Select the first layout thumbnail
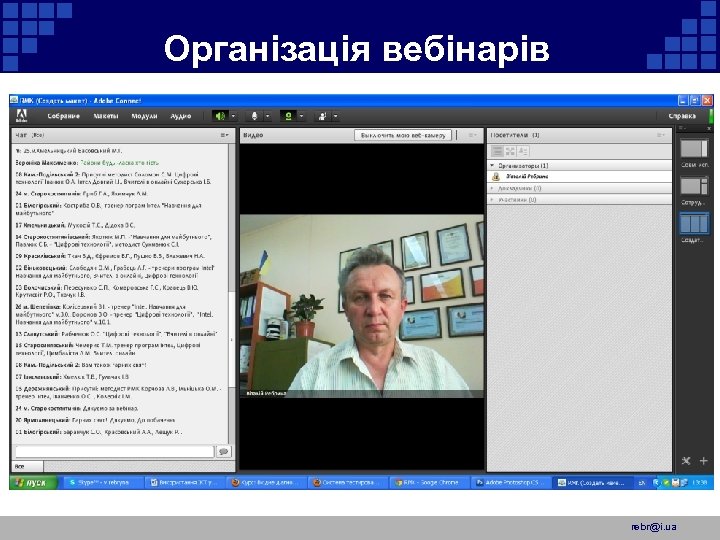The image size is (720, 540). point(694,148)
